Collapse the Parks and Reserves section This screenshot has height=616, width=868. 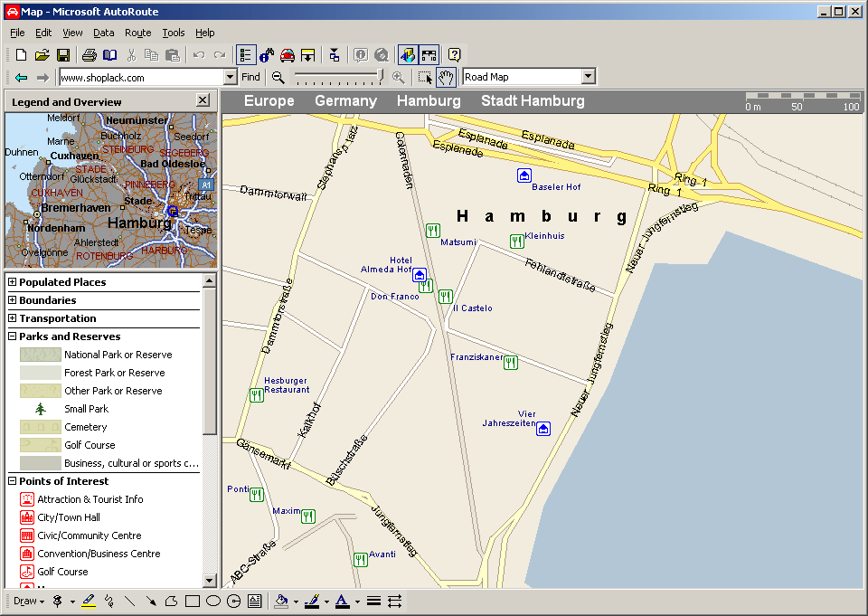[x=12, y=336]
